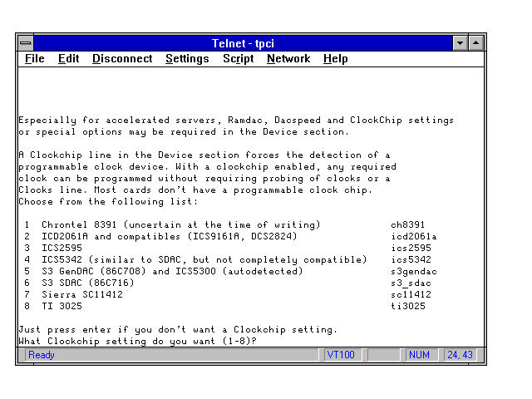Open the Disconnect menu

(x=122, y=59)
